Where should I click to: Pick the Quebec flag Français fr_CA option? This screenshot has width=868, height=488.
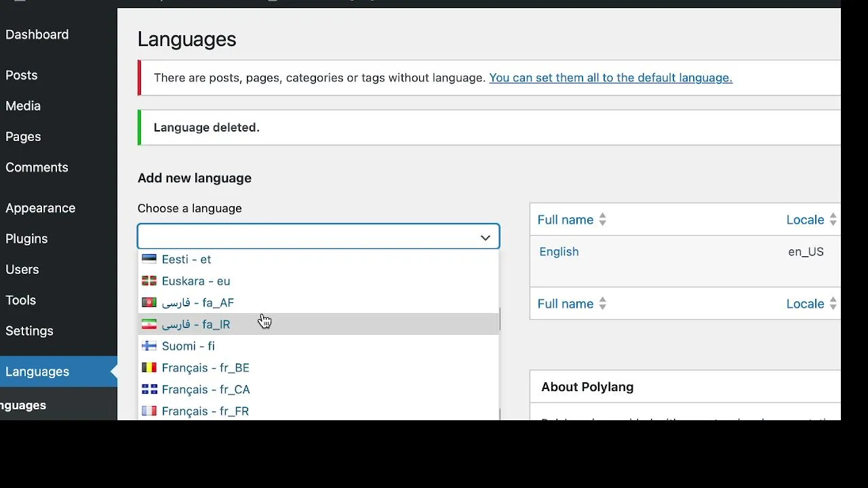[205, 390]
